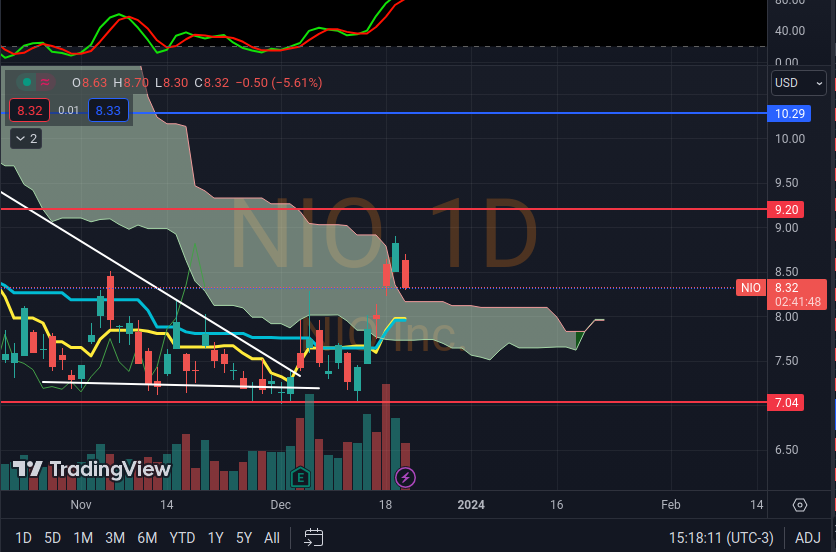Select the All time range
The width and height of the screenshot is (836, 552).
(x=272, y=538)
